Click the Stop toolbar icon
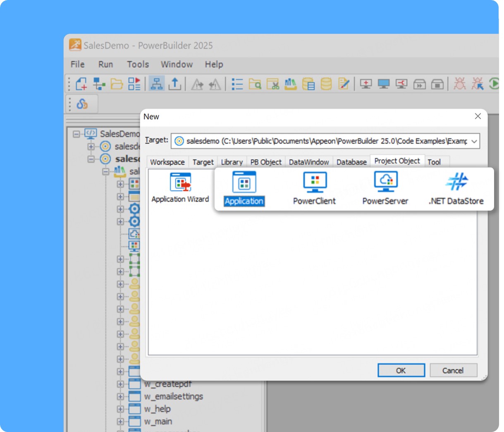 pos(437,84)
